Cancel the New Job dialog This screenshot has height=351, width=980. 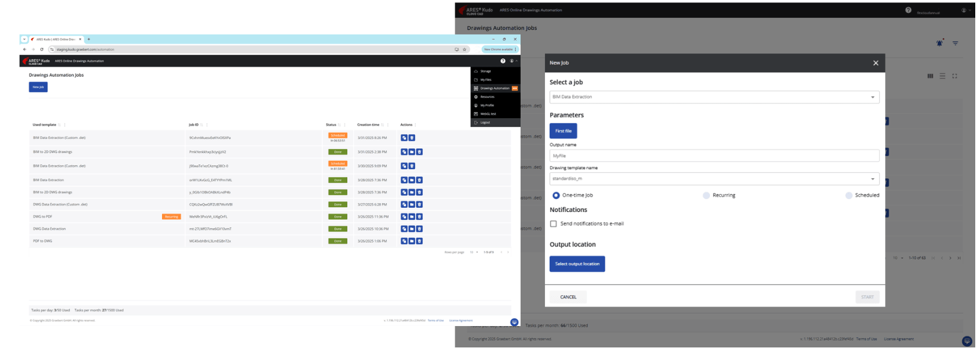click(x=568, y=297)
